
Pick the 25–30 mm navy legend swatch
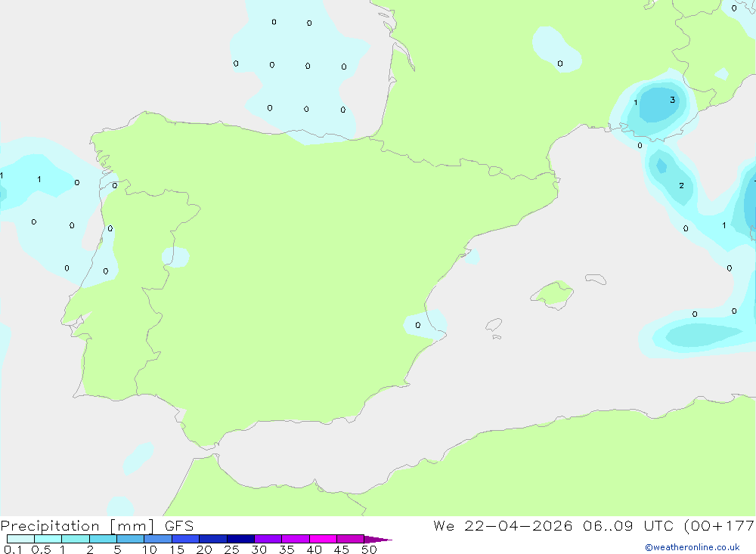pyautogui.click(x=240, y=539)
